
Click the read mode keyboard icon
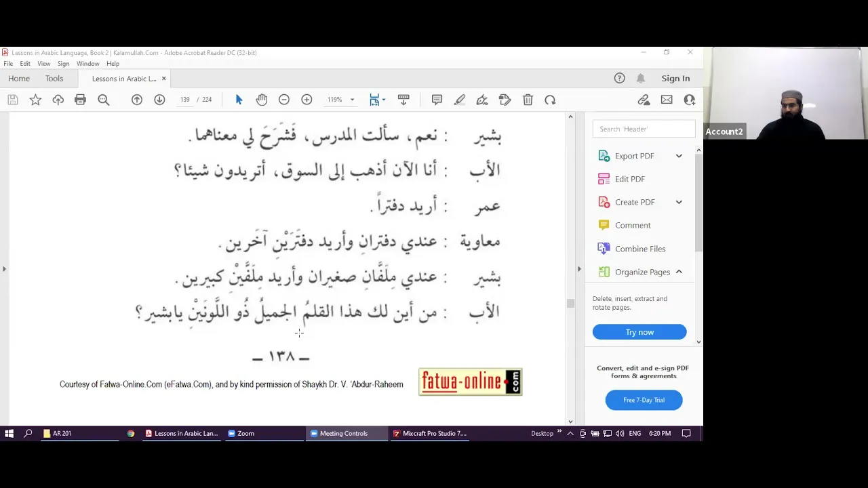(403, 100)
